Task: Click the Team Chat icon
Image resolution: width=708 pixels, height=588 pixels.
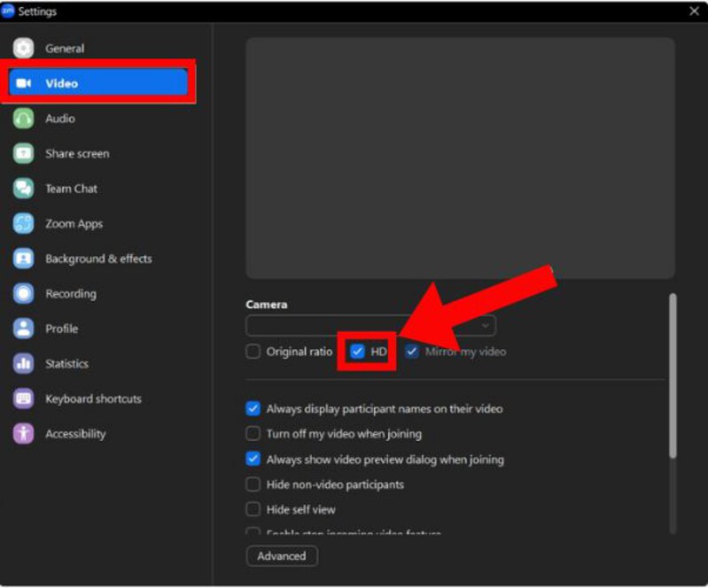Action: 24,189
